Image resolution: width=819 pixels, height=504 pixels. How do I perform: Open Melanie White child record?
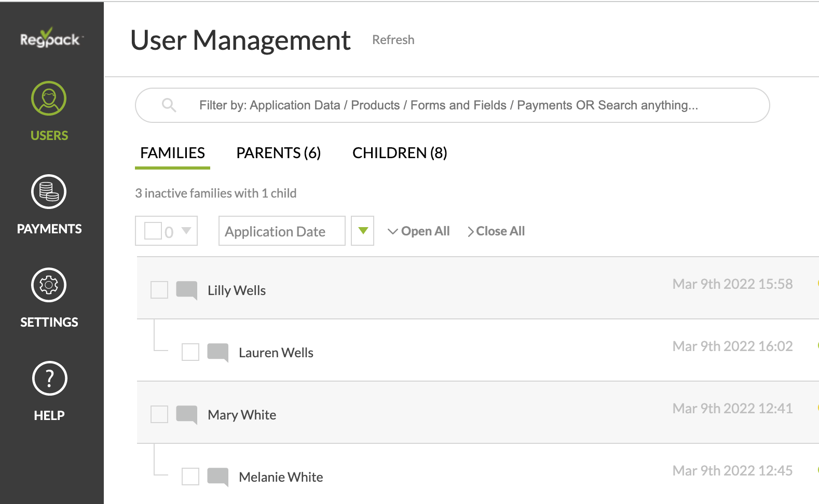[x=281, y=477]
